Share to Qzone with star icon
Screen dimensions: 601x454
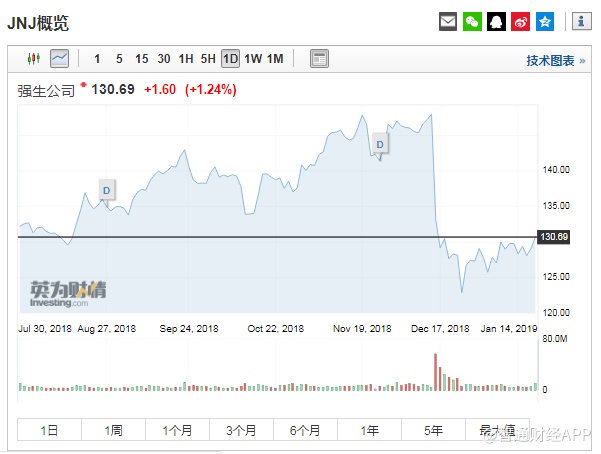[544, 21]
